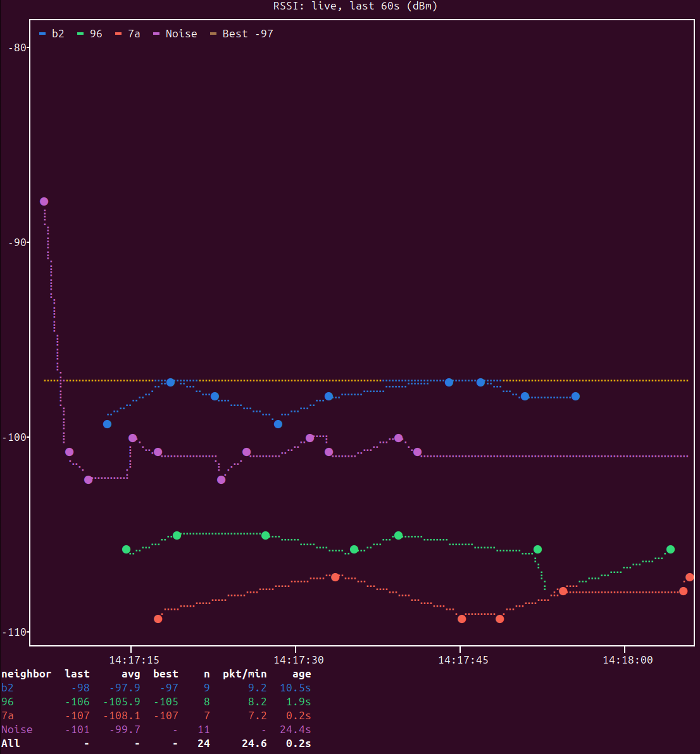The height and width of the screenshot is (754, 700).
Task: Select the 96 neighbor row name
Action: 7,701
